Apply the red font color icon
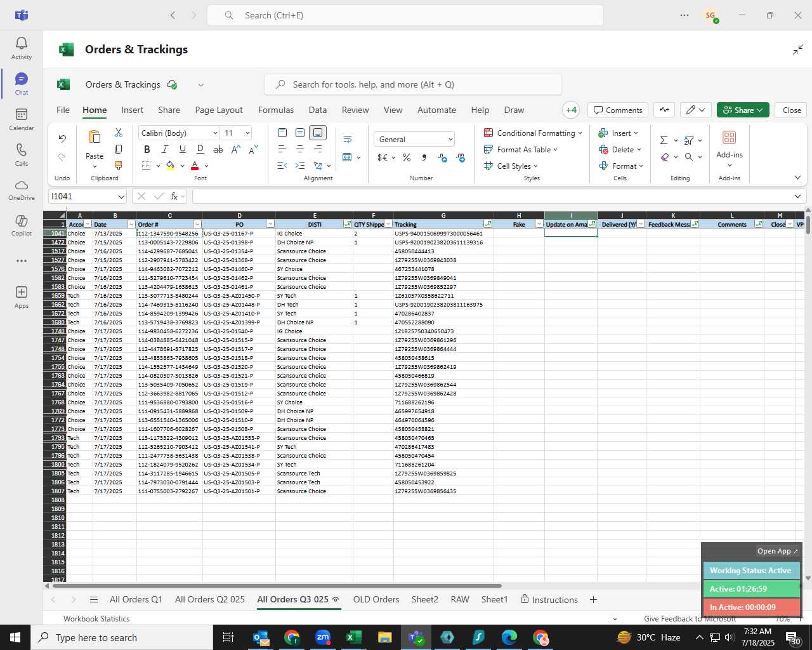Image resolution: width=812 pixels, height=650 pixels. pyautogui.click(x=195, y=166)
